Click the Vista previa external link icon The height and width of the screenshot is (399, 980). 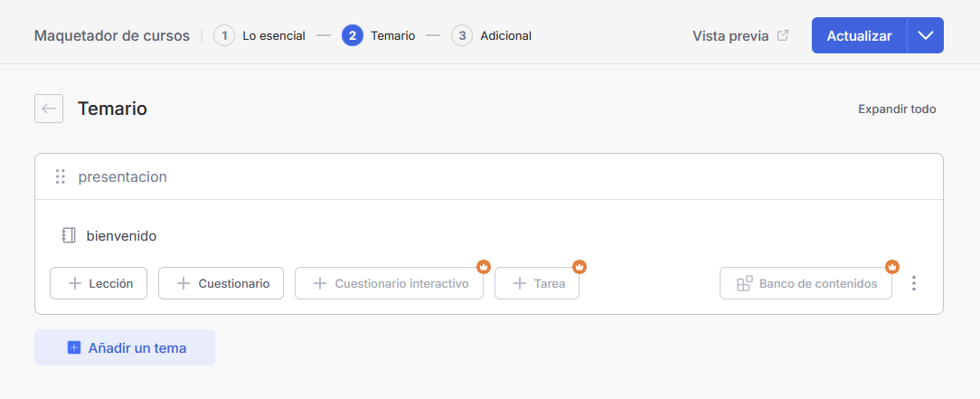pyautogui.click(x=783, y=36)
